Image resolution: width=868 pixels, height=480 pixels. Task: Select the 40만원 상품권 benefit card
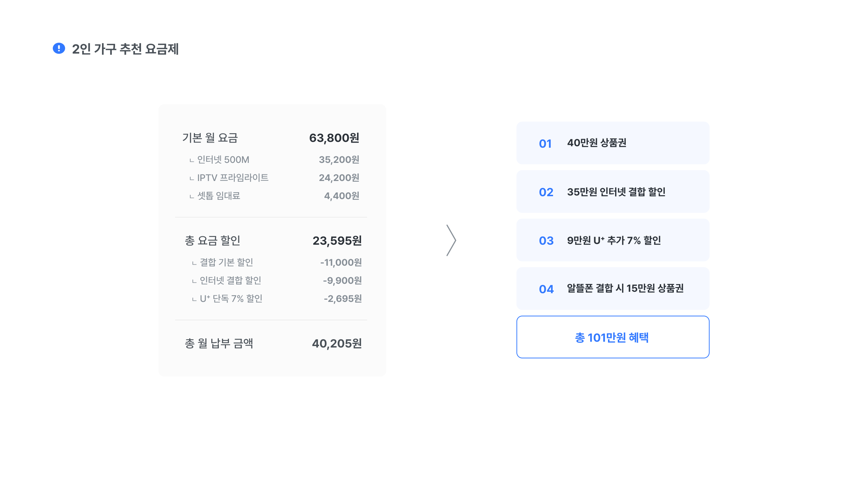(x=613, y=143)
